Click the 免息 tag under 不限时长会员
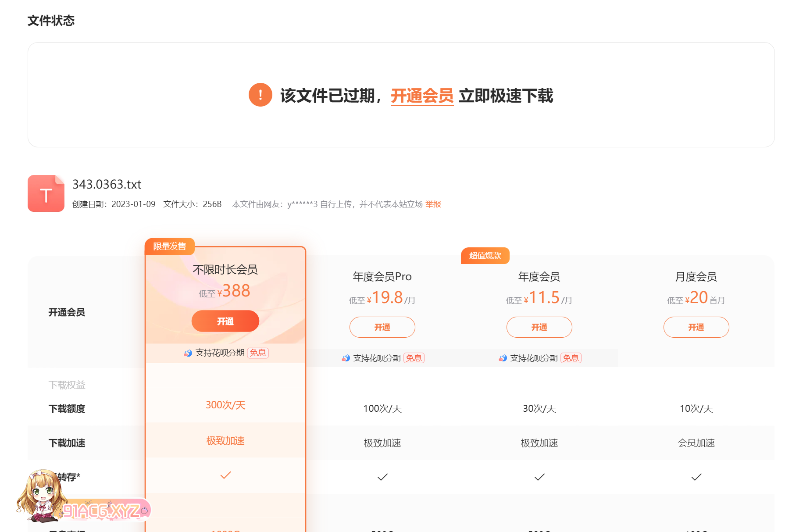Screen dimensions: 803x532 258,353
